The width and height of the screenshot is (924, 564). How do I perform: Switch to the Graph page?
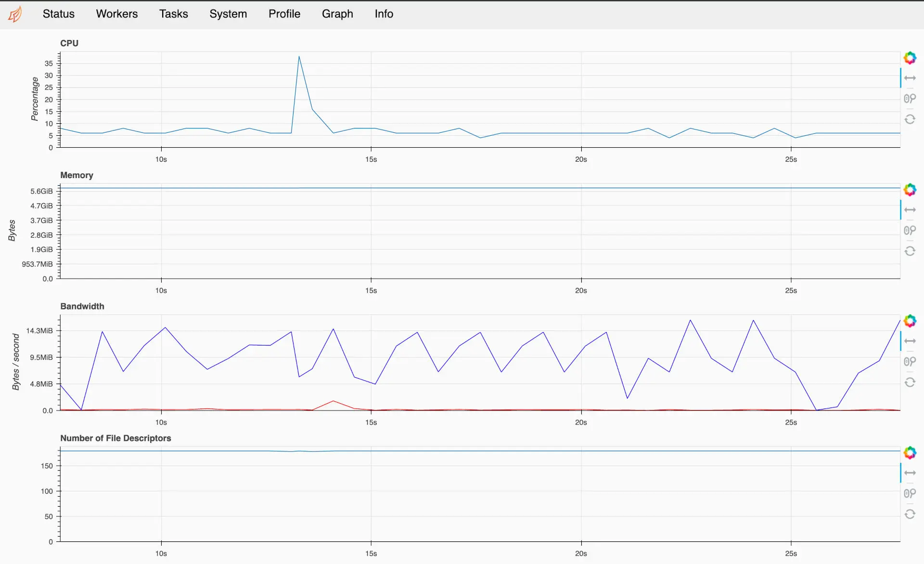click(337, 14)
